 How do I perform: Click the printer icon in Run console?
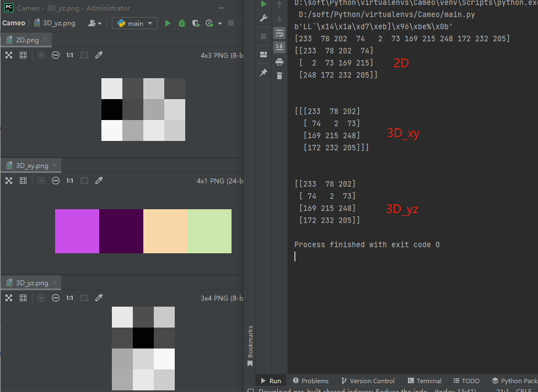279,62
